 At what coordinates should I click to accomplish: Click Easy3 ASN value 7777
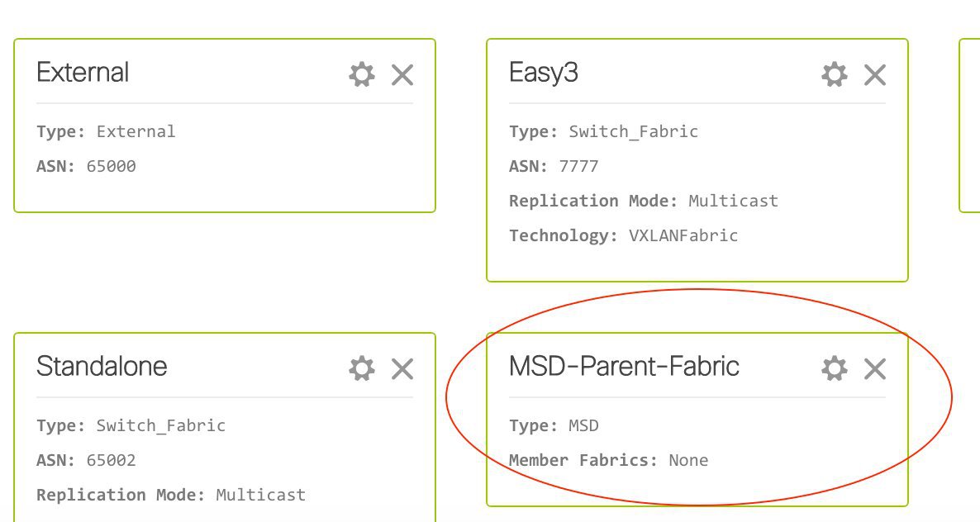tap(578, 166)
